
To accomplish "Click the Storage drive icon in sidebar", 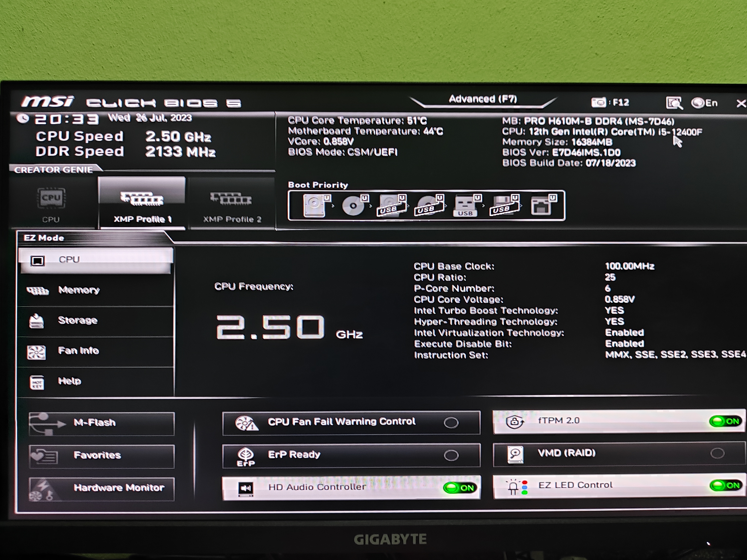I will tap(36, 321).
